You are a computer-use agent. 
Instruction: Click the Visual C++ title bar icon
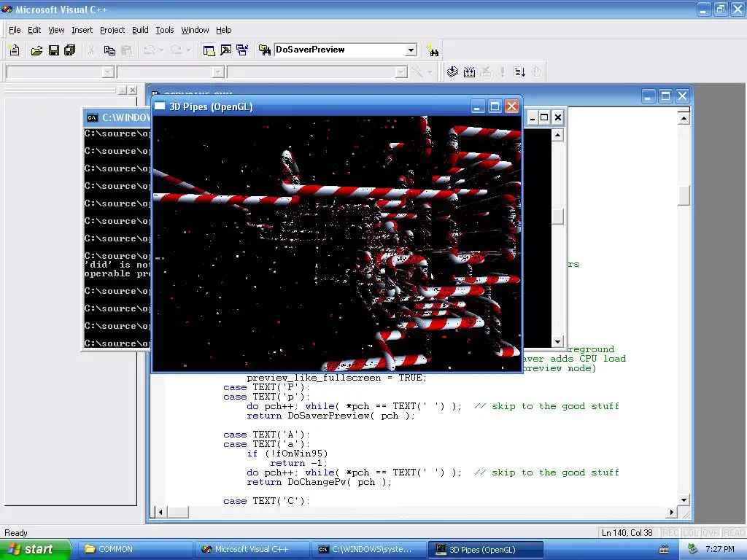tap(7, 9)
